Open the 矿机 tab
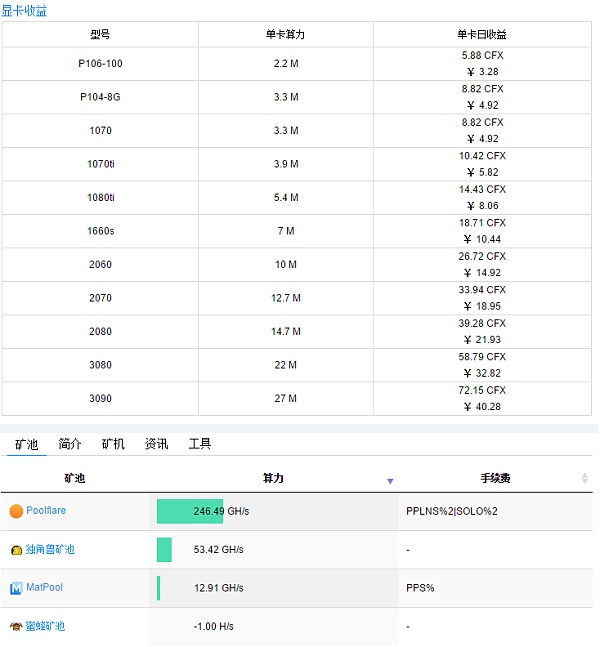 pyautogui.click(x=113, y=444)
